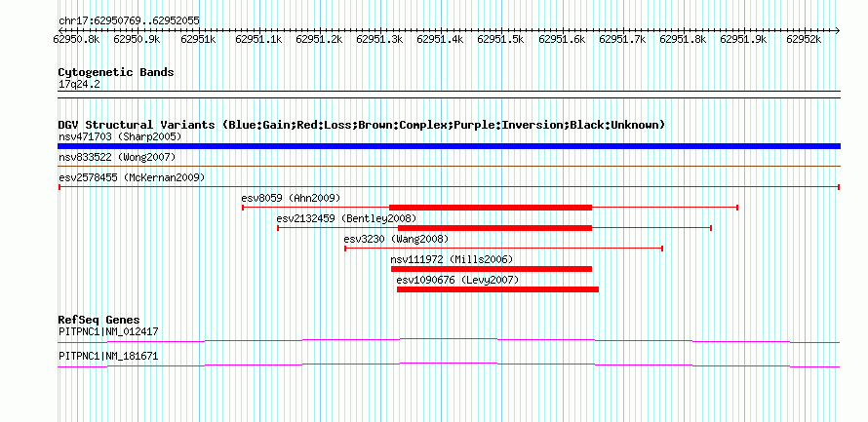
Task: Select the blue nsv471703 gain variant bar
Action: 449,146
